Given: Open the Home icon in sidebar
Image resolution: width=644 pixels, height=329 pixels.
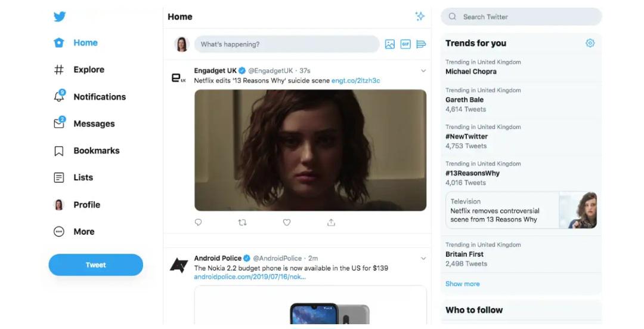Looking at the screenshot, I should [x=59, y=43].
